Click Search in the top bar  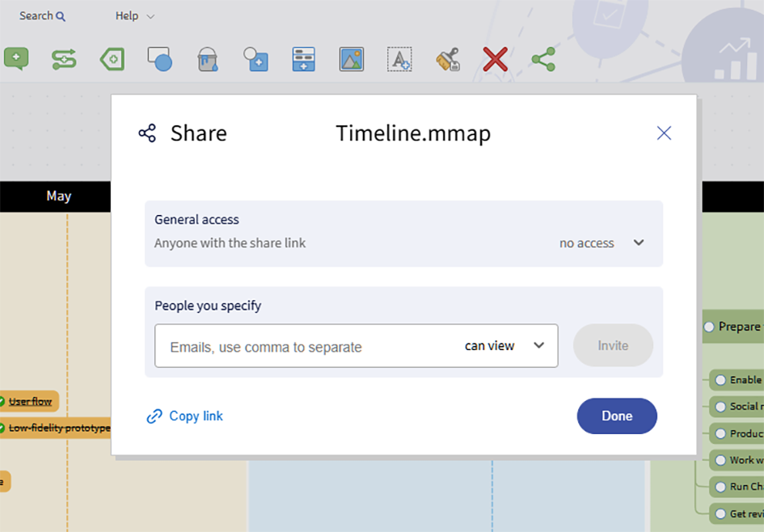click(x=42, y=15)
